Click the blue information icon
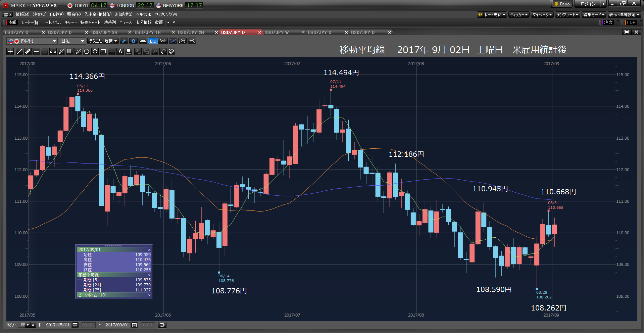 pyautogui.click(x=133, y=41)
